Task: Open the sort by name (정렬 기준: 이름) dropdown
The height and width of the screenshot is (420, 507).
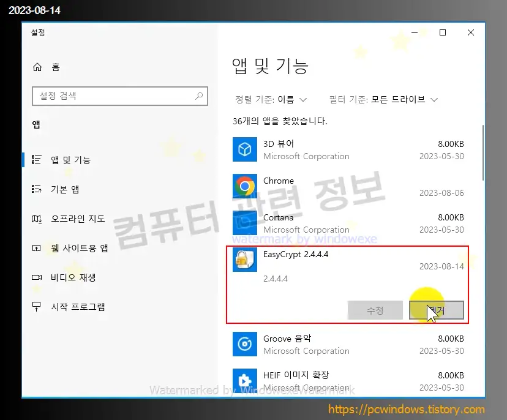Action: 271,100
